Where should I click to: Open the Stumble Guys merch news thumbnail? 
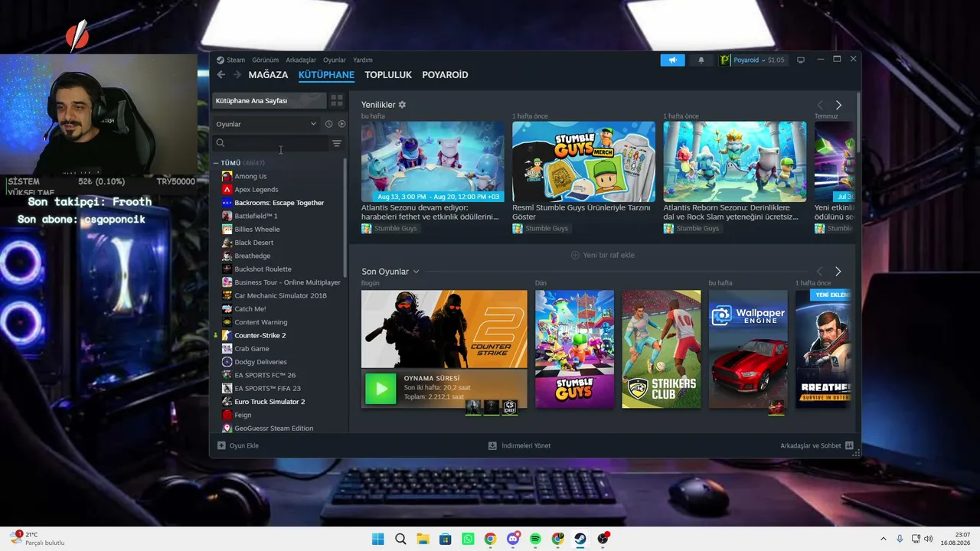(x=583, y=161)
